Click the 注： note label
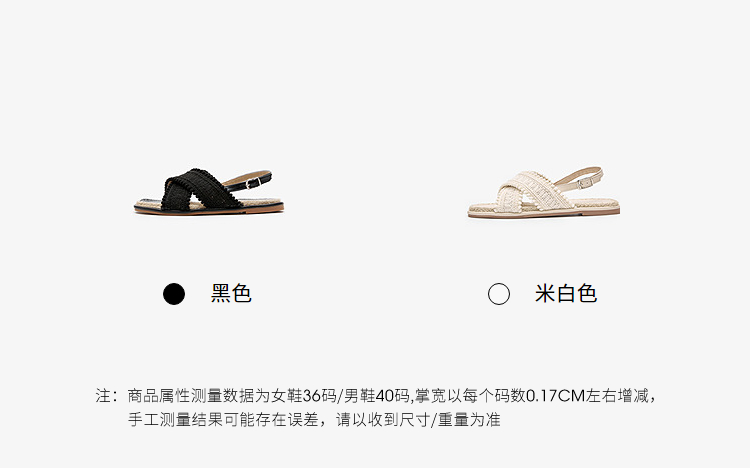Image resolution: width=750 pixels, height=468 pixels. tap(107, 396)
